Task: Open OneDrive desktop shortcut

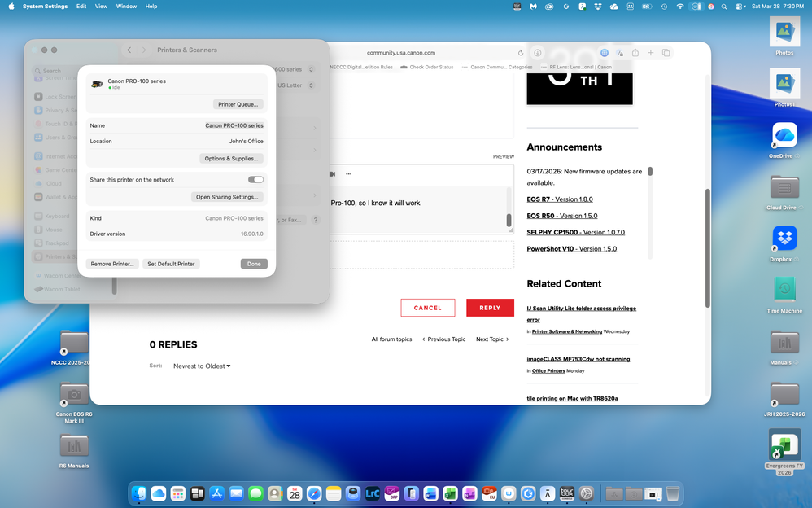Action: [x=784, y=140]
